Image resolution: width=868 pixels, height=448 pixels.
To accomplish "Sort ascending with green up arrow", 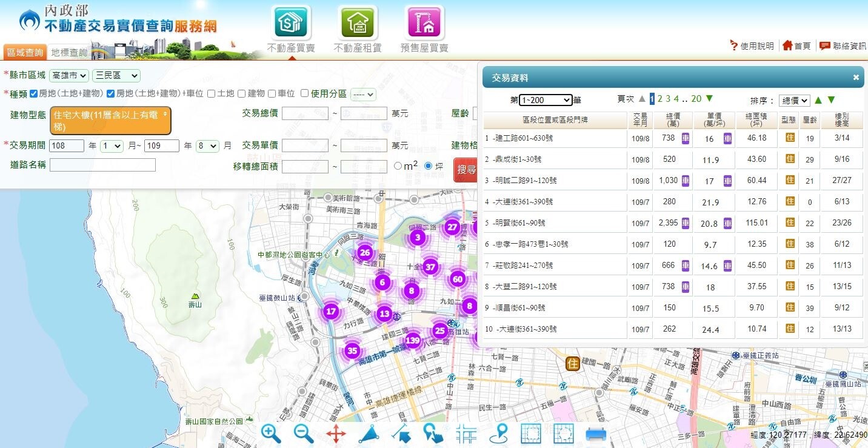I will 818,100.
